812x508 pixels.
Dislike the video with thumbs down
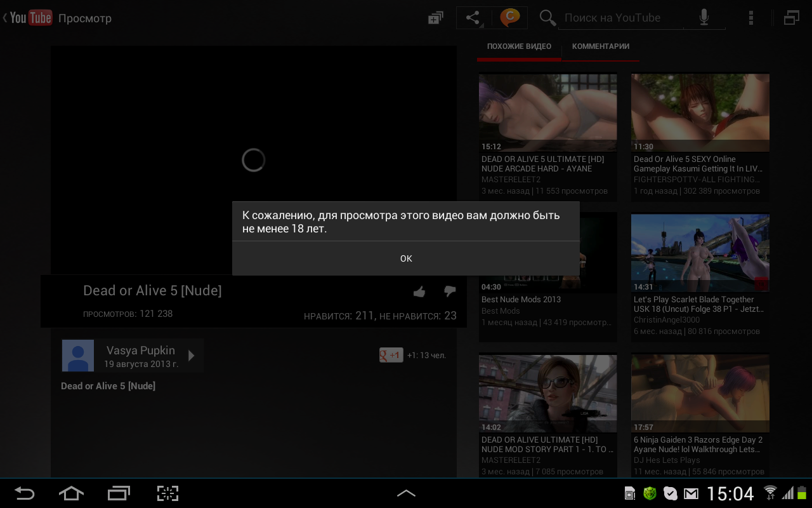[450, 291]
